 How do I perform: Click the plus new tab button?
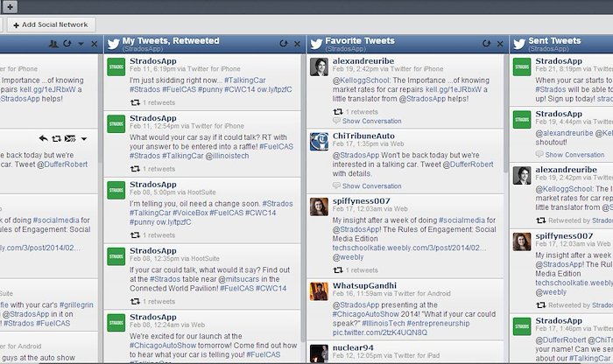tap(11, 7)
